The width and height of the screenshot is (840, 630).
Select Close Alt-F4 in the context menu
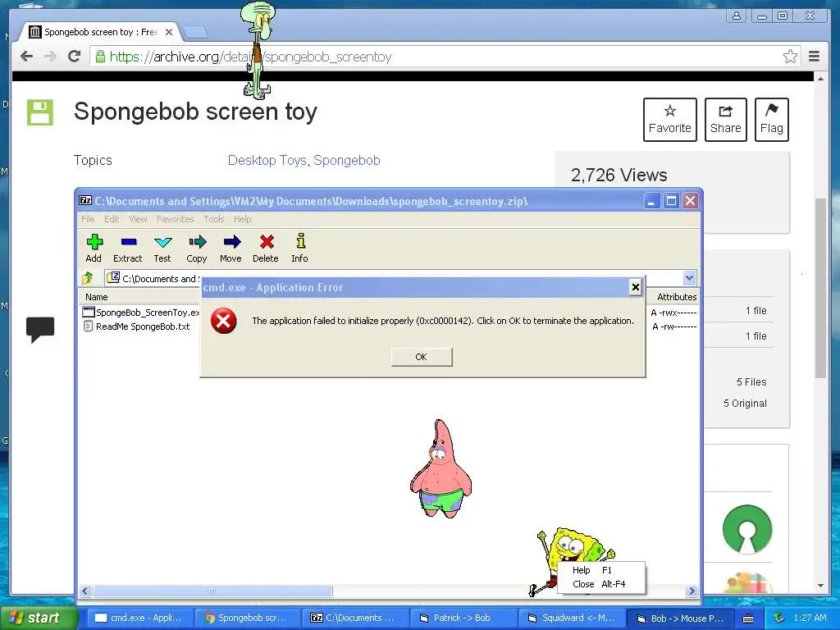pyautogui.click(x=601, y=584)
